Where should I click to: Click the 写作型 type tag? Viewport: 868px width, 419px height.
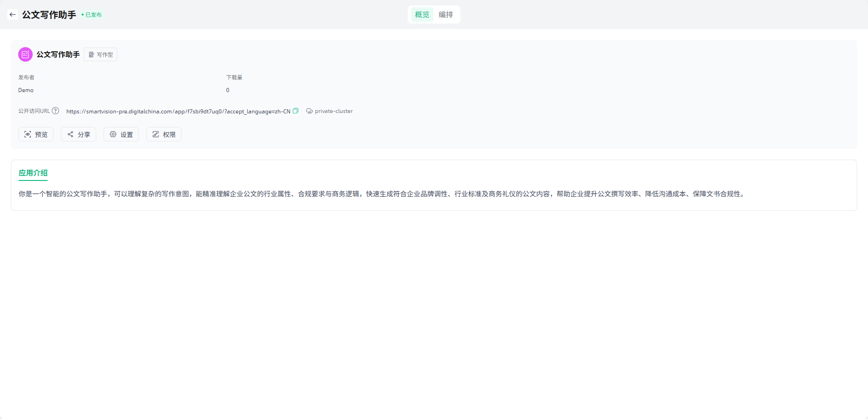(x=100, y=54)
